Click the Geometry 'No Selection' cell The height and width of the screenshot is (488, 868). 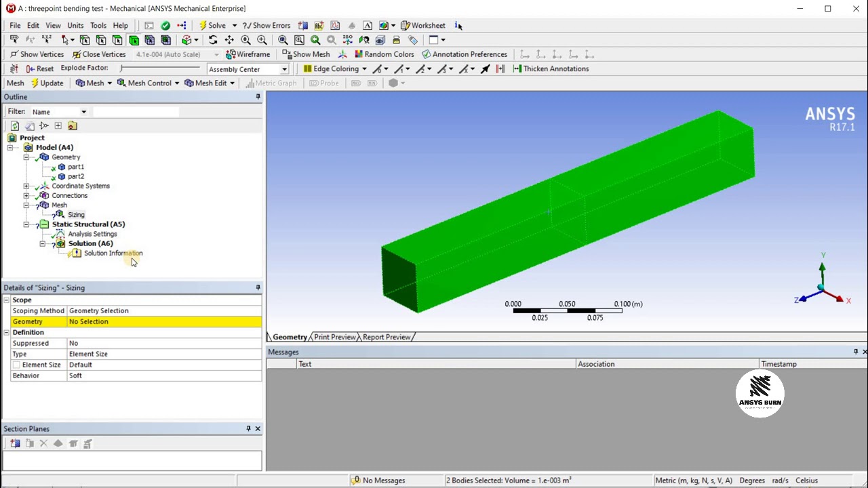pos(164,321)
